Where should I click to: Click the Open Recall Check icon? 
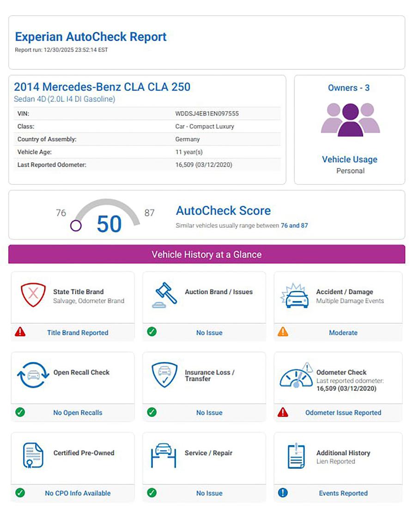coord(33,375)
